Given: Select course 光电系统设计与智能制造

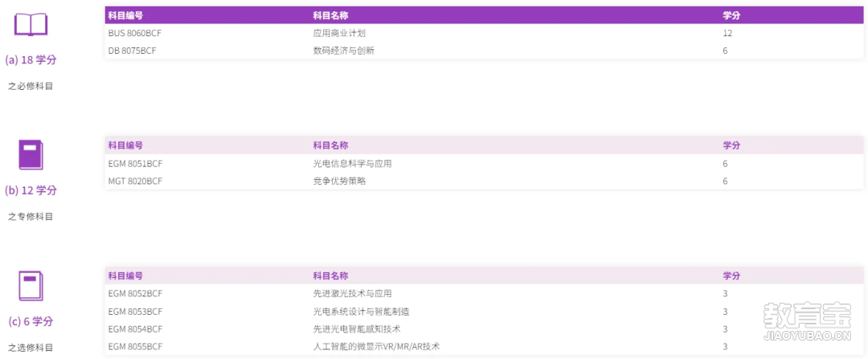Looking at the screenshot, I should point(362,312).
